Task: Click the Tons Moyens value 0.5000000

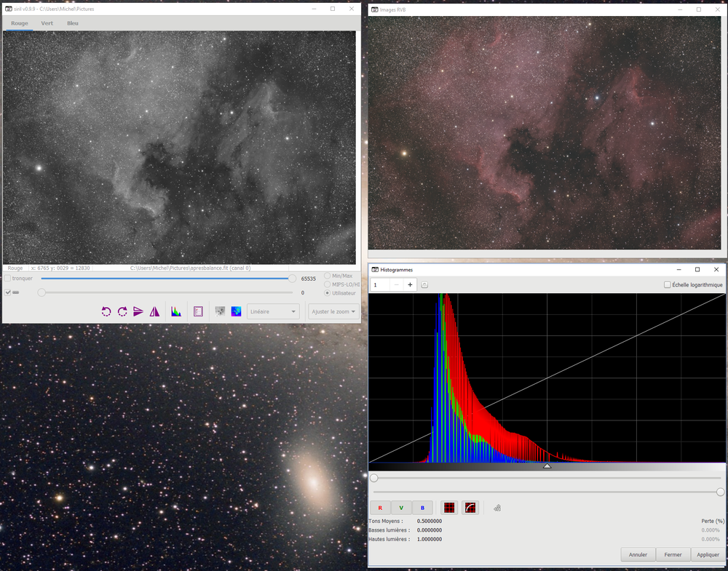Action: click(430, 521)
